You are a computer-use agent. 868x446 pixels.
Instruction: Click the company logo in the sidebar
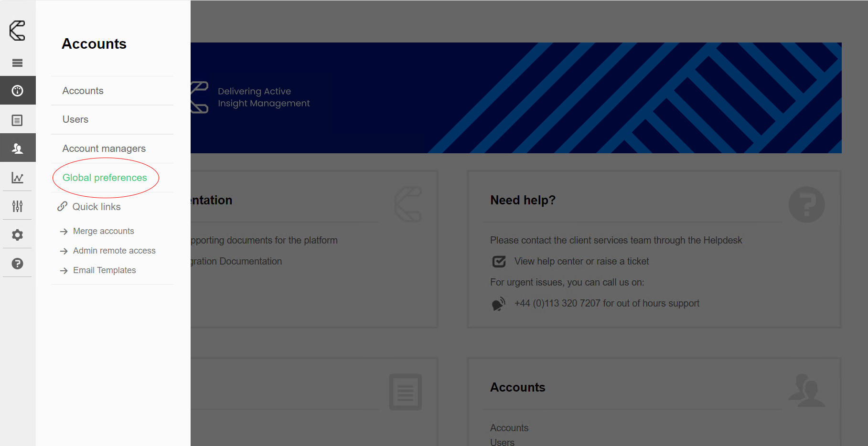click(x=17, y=31)
